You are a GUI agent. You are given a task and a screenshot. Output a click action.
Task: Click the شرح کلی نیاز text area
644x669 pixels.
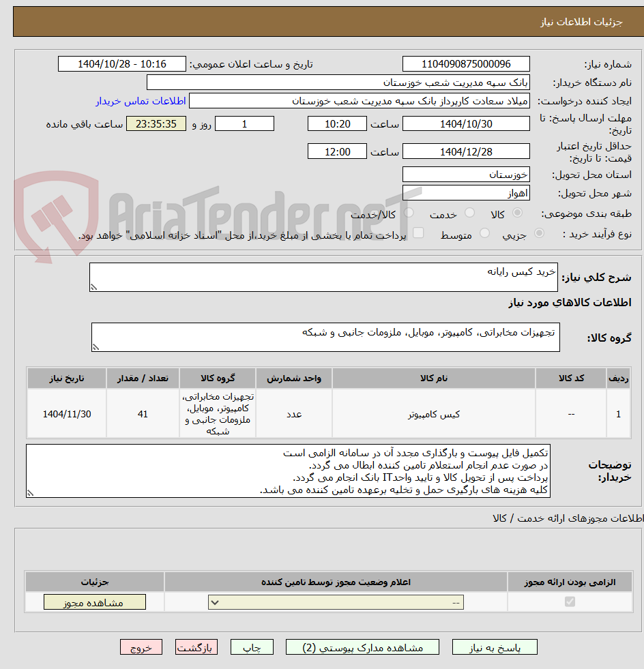click(x=323, y=278)
